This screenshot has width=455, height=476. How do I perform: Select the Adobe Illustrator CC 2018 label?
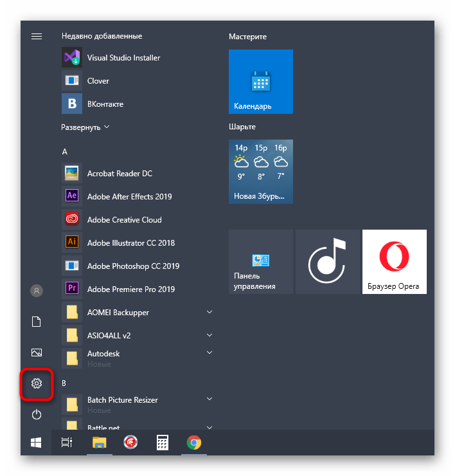pos(131,243)
